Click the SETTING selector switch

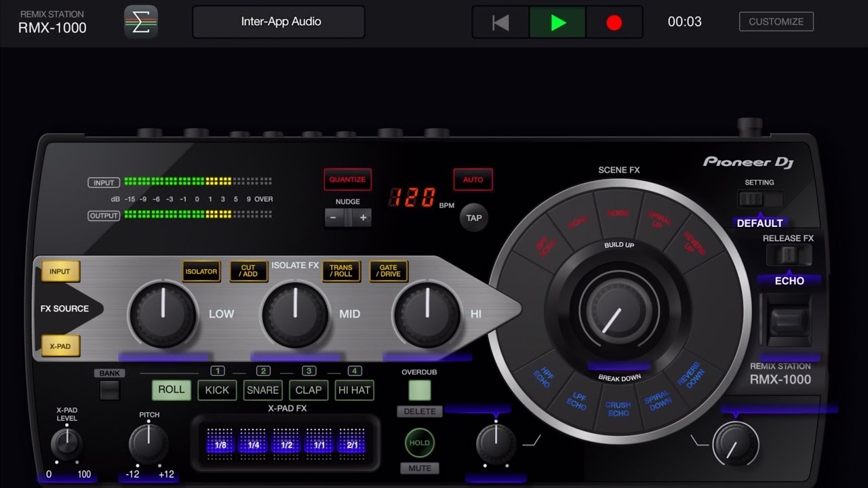pyautogui.click(x=760, y=200)
